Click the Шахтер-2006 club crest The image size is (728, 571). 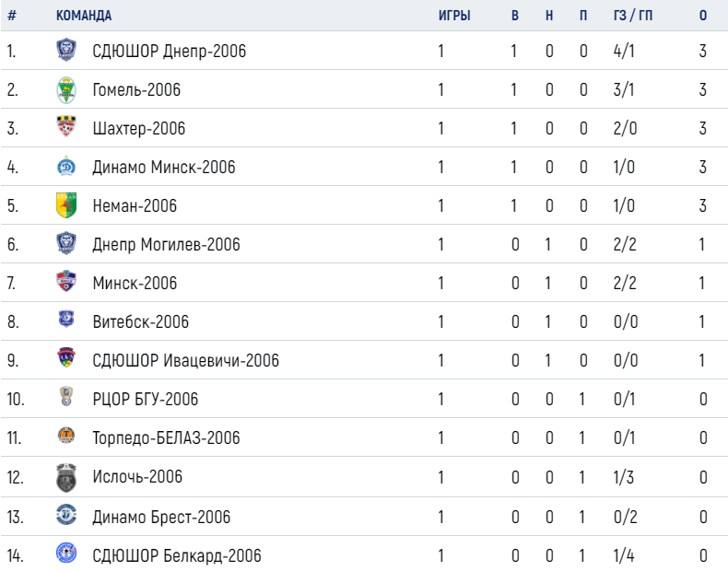click(x=66, y=126)
